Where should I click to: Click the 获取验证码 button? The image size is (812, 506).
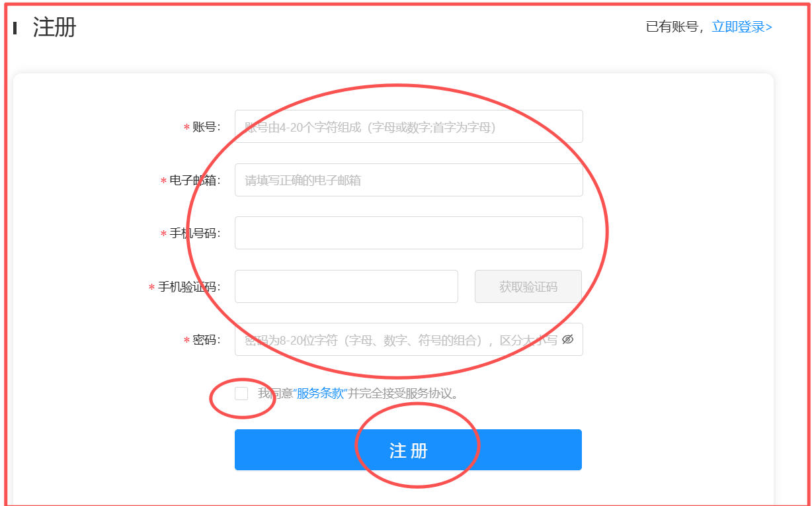528,286
